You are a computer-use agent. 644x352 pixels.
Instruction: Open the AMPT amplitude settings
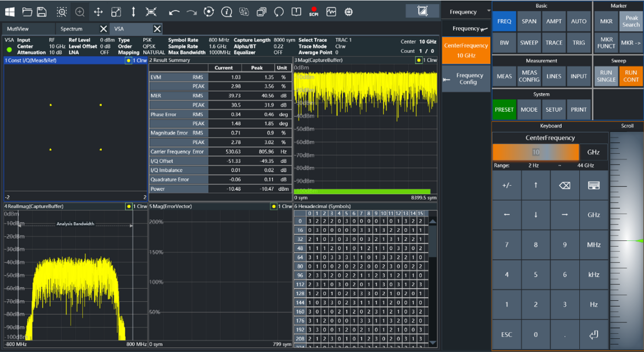coord(554,21)
